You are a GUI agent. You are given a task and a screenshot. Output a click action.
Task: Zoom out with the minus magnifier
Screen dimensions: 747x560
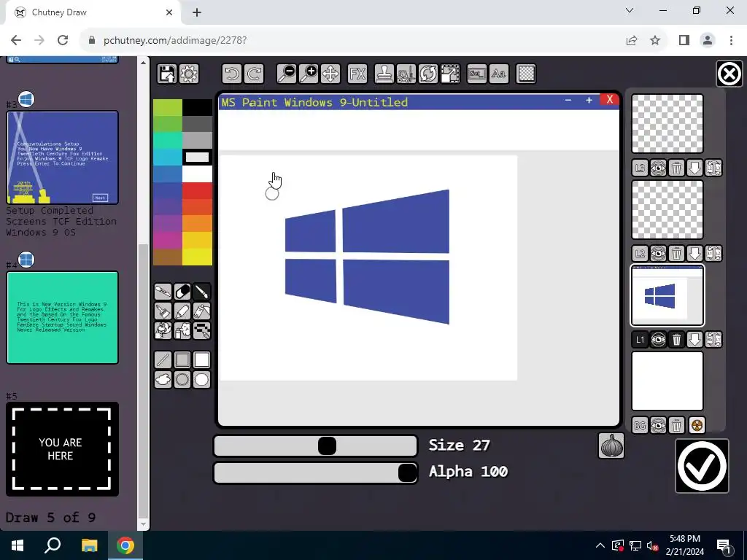click(x=287, y=74)
